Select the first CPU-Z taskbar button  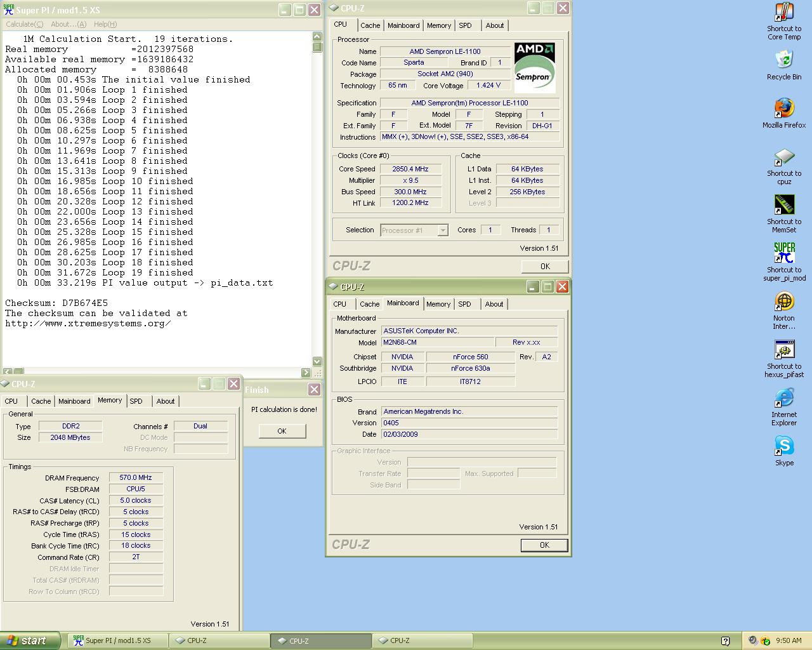click(219, 640)
